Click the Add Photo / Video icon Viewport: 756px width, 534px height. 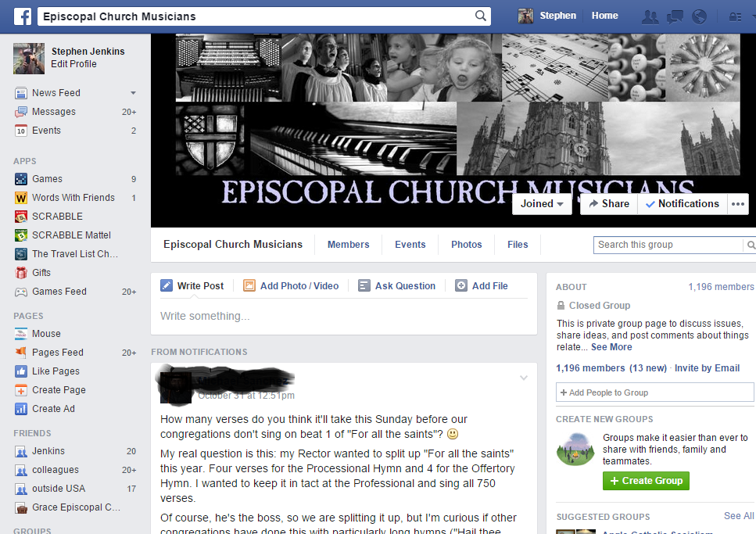pyautogui.click(x=249, y=285)
